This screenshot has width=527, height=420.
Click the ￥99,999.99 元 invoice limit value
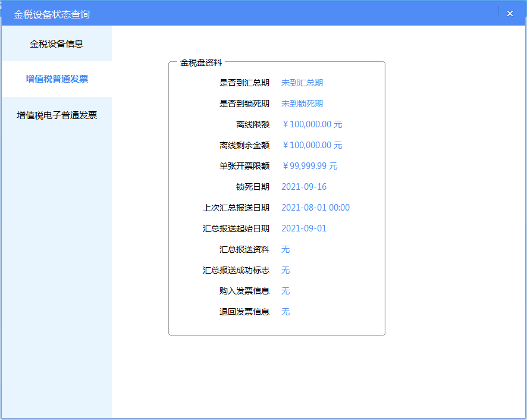(x=309, y=166)
